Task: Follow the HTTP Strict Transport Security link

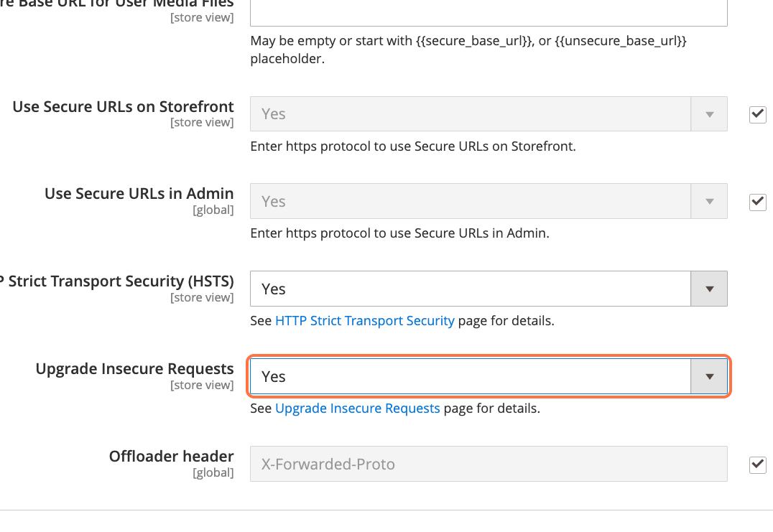Action: coord(364,320)
